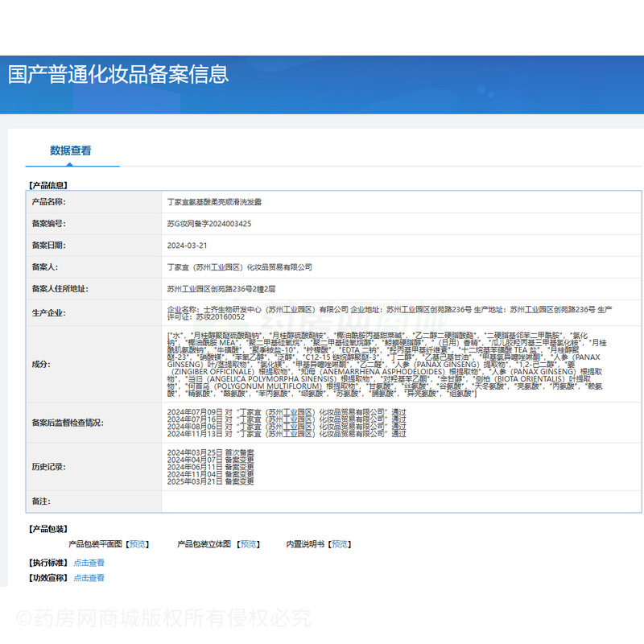Click a 通过 status in 备案后监督检查情况
This screenshot has width=644, height=644.
click(399, 411)
